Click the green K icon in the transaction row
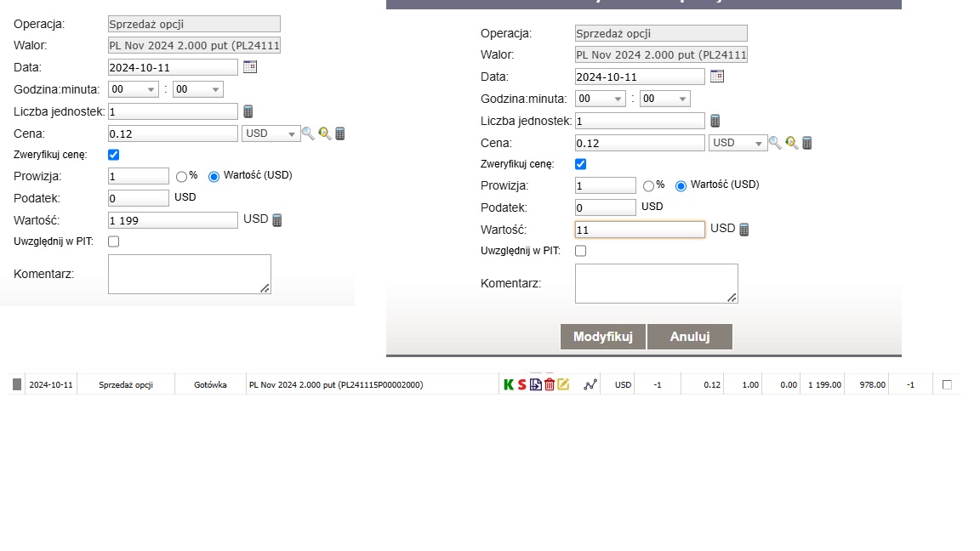This screenshot has height=551, width=980. [509, 385]
